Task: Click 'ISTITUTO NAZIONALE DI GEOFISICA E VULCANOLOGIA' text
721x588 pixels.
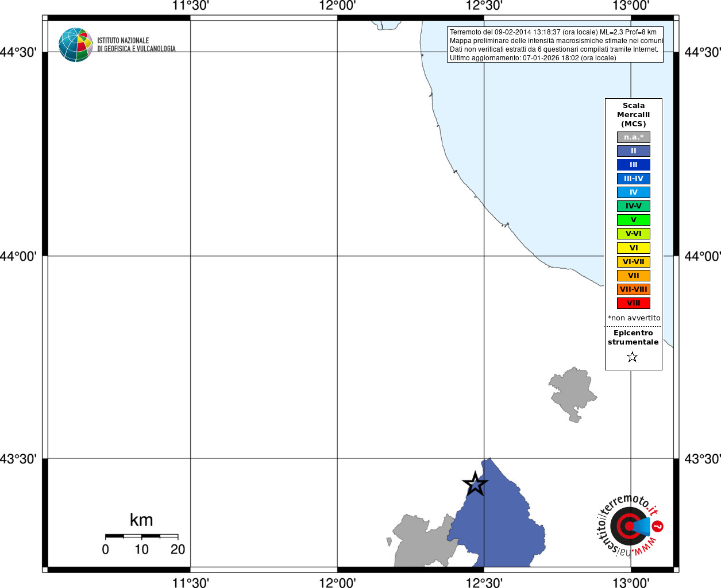Action: 136,45
